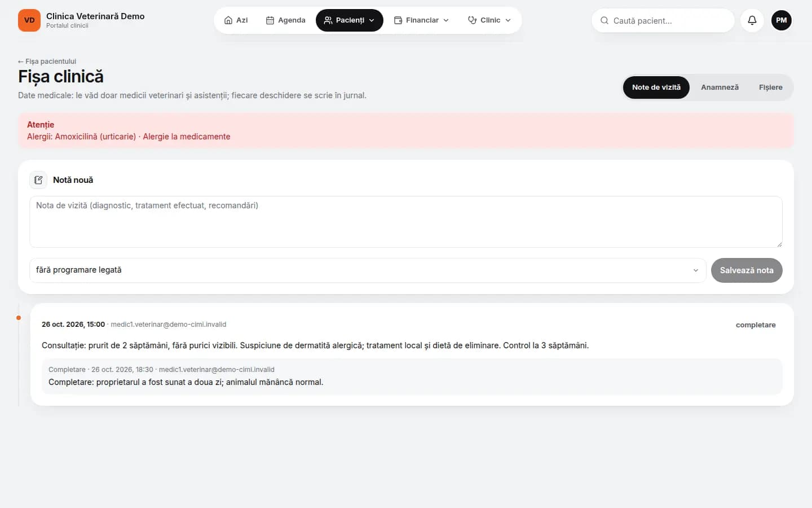Screen dimensions: 812x508
Task: Expand the Financiar menu
Action: click(x=422, y=20)
